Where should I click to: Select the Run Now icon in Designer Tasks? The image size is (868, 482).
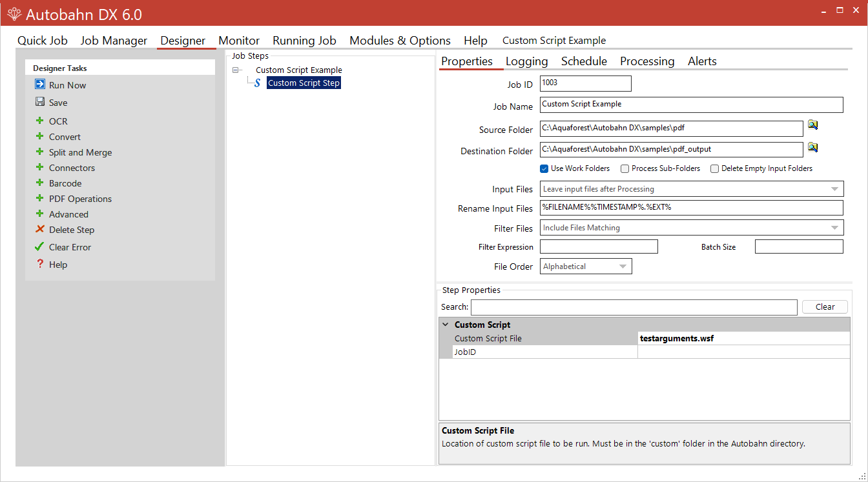40,85
